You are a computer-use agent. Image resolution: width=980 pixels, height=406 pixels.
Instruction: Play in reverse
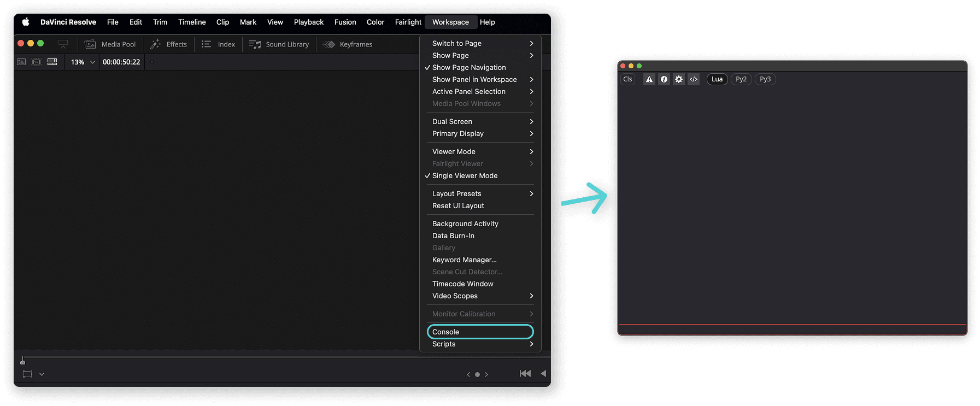[x=543, y=373]
